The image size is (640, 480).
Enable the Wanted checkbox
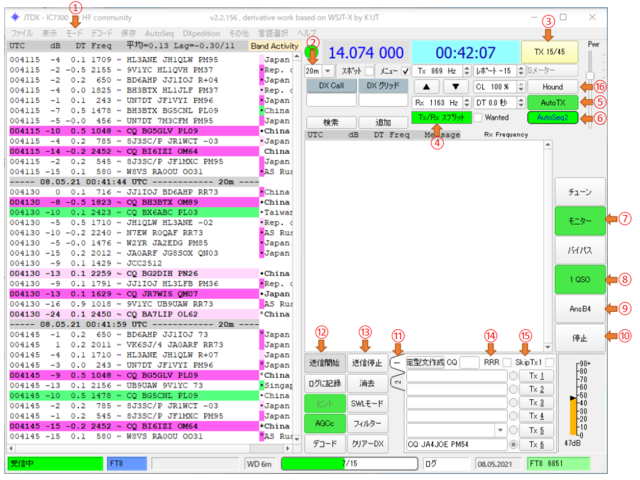tap(478, 118)
